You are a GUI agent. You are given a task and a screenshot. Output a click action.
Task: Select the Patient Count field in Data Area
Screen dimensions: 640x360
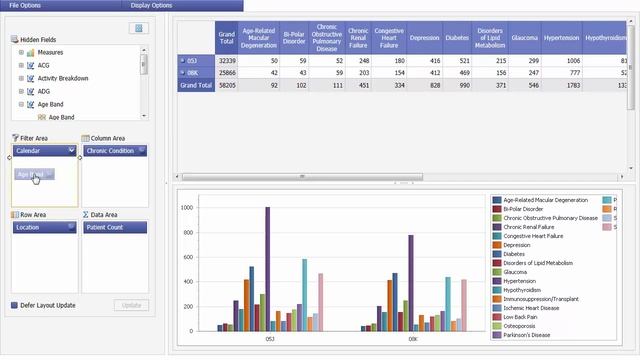tap(115, 227)
